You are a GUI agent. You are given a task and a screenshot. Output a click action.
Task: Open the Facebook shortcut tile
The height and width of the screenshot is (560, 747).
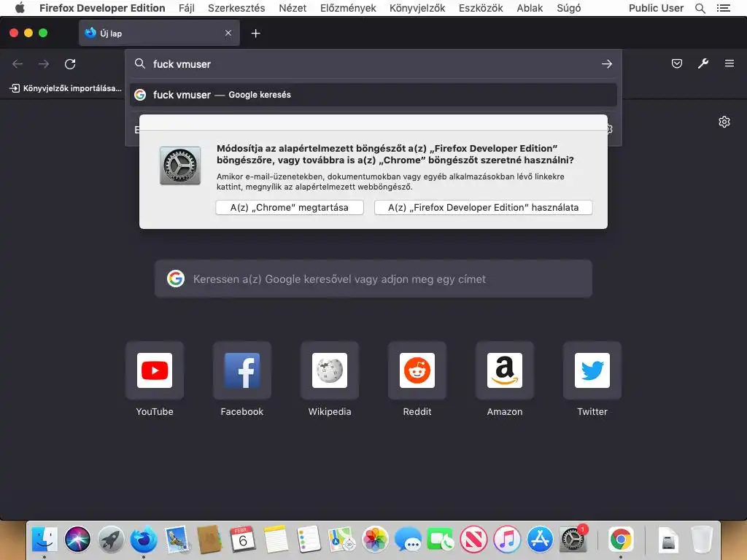[242, 370]
